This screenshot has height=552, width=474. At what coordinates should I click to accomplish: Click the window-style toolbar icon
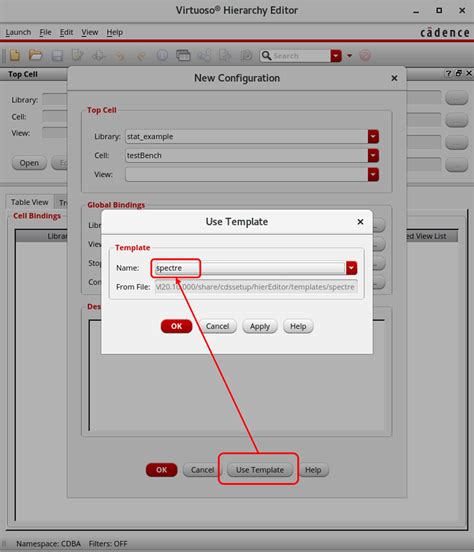(x=183, y=55)
